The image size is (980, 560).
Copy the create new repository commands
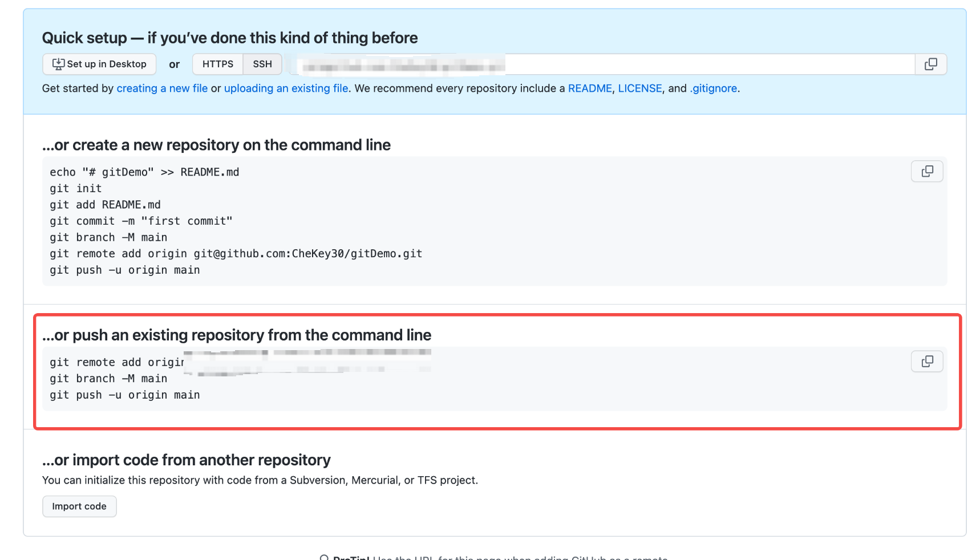(x=927, y=171)
